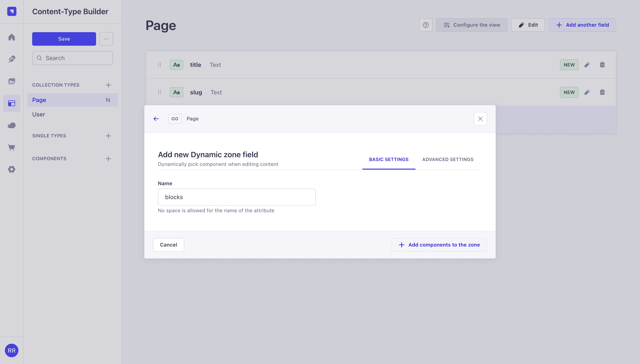Go back with the modal arrow
Screen dimensions: 640x364
click(x=156, y=119)
